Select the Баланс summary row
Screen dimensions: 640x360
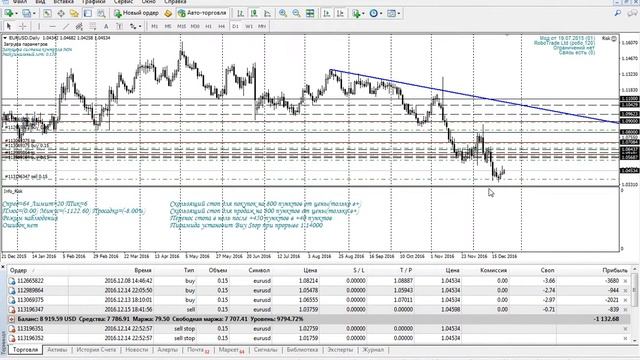point(318,319)
